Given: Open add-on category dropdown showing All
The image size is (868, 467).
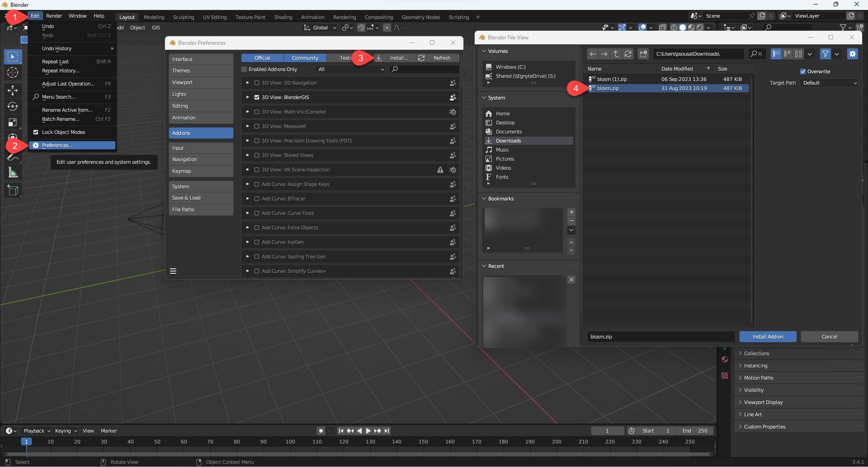Looking at the screenshot, I should pyautogui.click(x=351, y=69).
